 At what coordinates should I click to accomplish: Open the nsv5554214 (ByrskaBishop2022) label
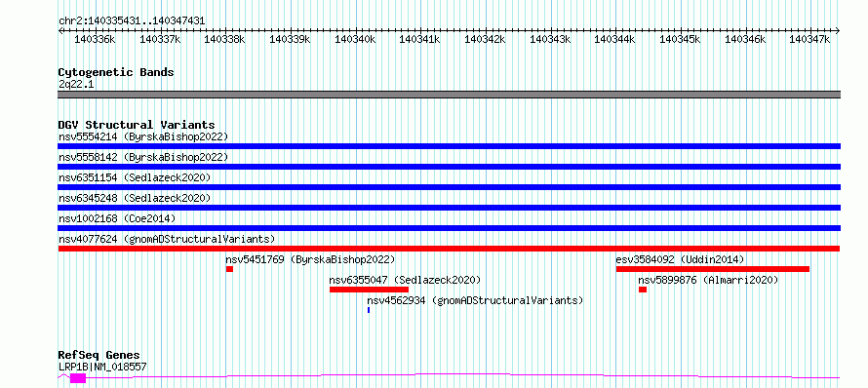(143, 136)
